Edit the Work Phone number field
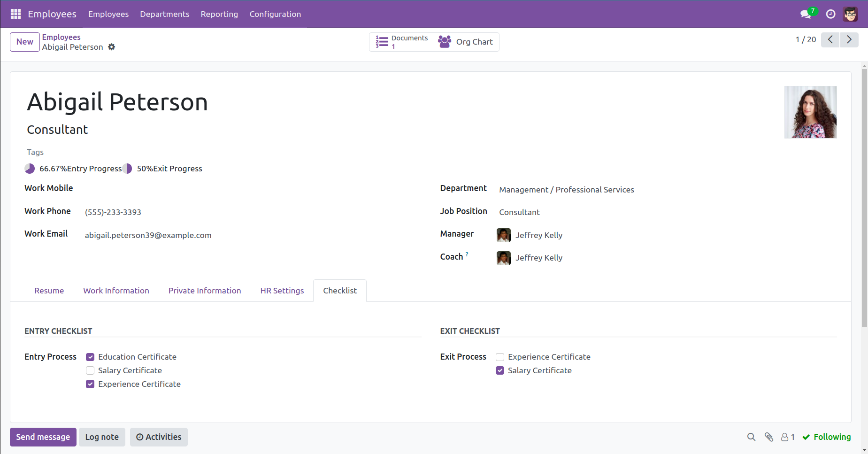The image size is (868, 454). 251,212
